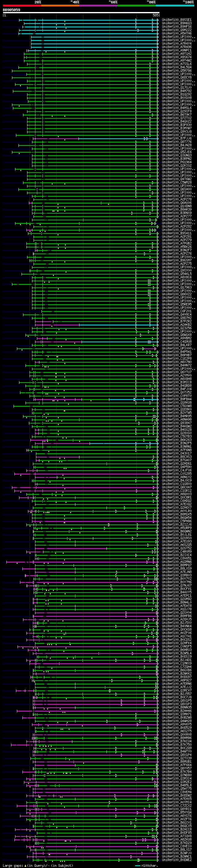Select hit label UniRef100_C4Q9U8
Viewport: 197px width, 868px height.
pos(177,341)
